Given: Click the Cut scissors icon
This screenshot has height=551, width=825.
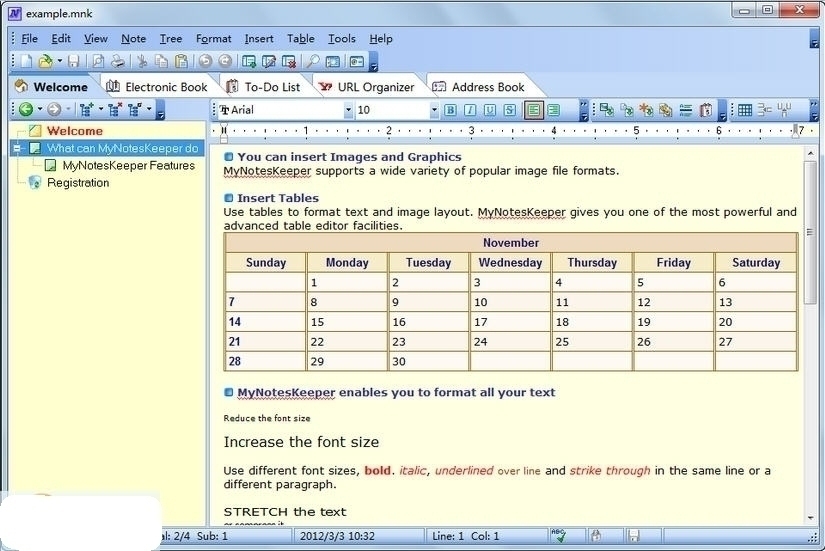Looking at the screenshot, I should pos(142,62).
